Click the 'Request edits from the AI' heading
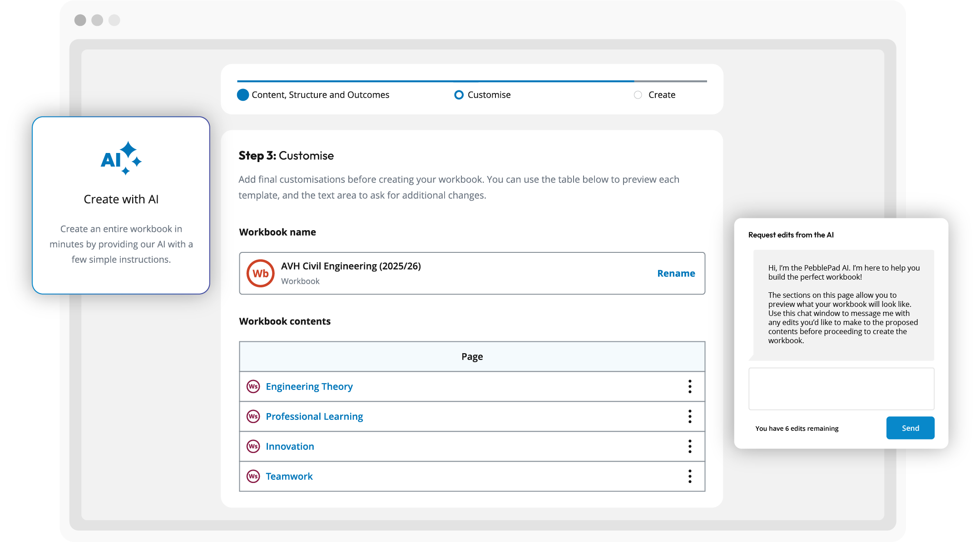Viewport: 980px width, 542px height. click(x=791, y=235)
